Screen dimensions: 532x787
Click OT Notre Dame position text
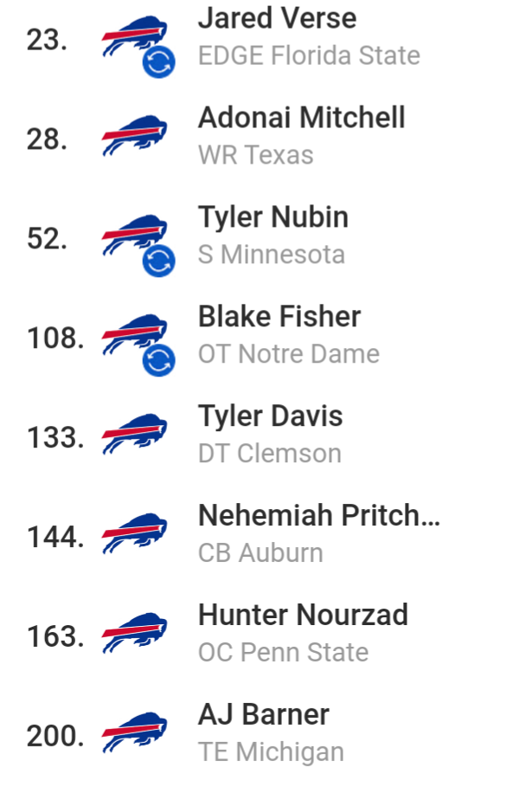[289, 354]
